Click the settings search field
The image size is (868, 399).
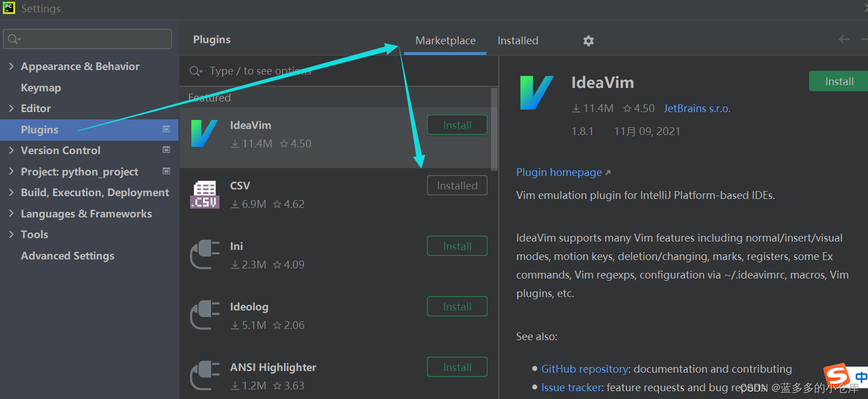[88, 39]
